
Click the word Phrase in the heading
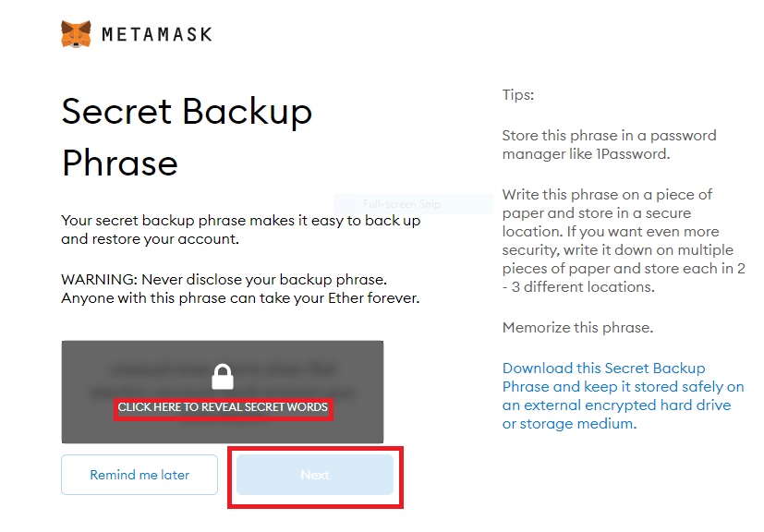coord(120,163)
